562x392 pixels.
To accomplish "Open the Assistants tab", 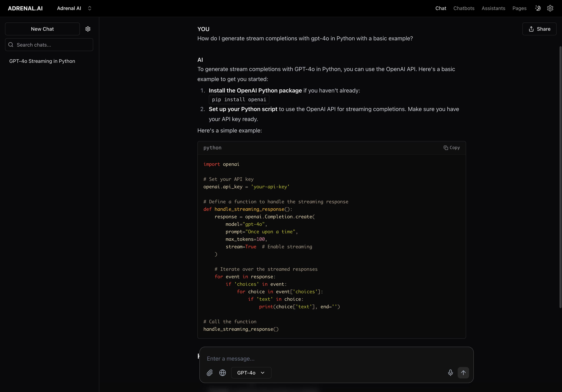I will 493,8.
